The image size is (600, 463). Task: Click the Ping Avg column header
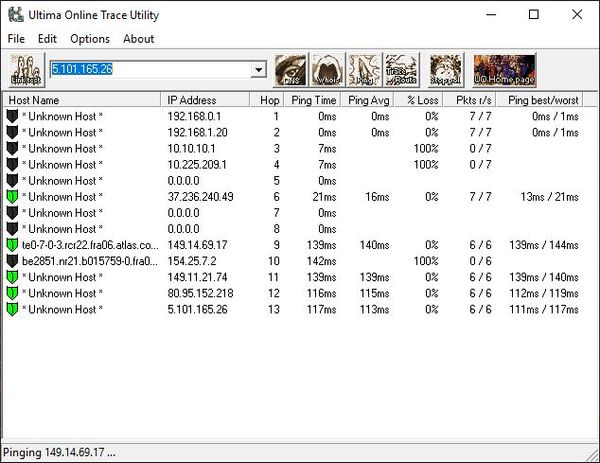point(368,100)
